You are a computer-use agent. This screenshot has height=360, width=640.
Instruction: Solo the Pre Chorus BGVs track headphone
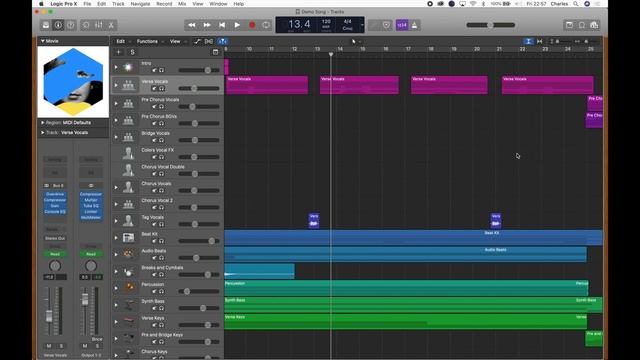(x=161, y=123)
